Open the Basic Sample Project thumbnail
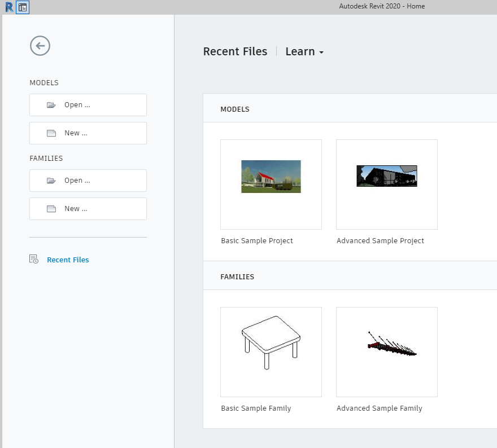 coord(271,185)
